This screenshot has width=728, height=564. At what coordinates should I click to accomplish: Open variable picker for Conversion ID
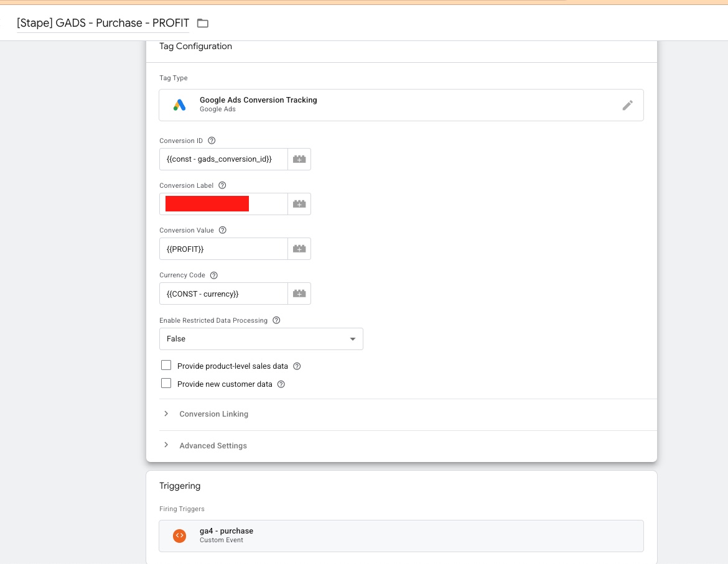click(299, 159)
